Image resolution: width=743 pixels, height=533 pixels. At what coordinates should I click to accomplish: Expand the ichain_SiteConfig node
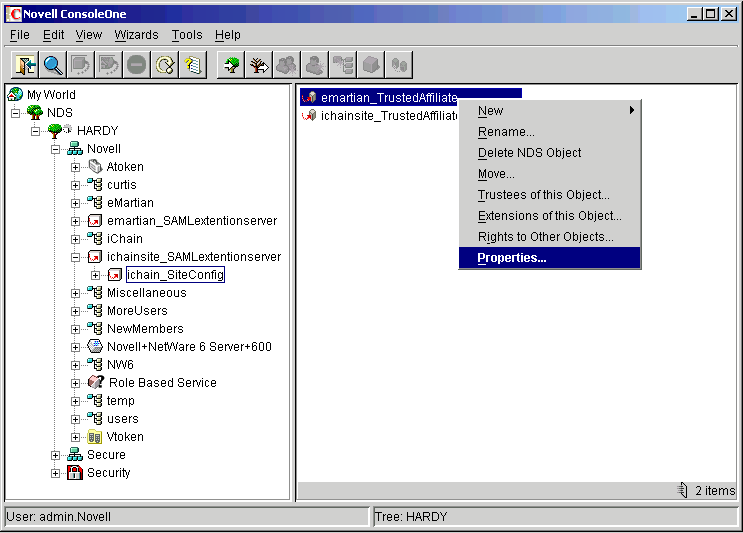95,275
